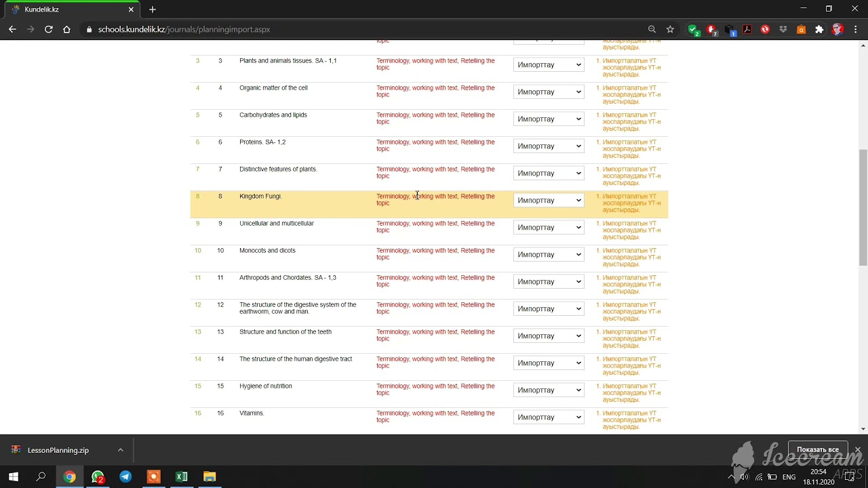View site security lock information
This screenshot has width=868, height=488.
click(x=89, y=29)
